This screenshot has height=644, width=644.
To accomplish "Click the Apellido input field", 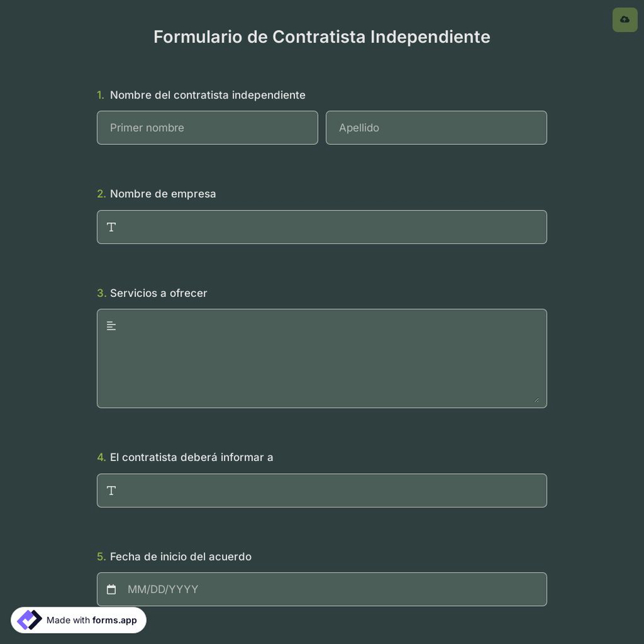I will pyautogui.click(x=436, y=127).
